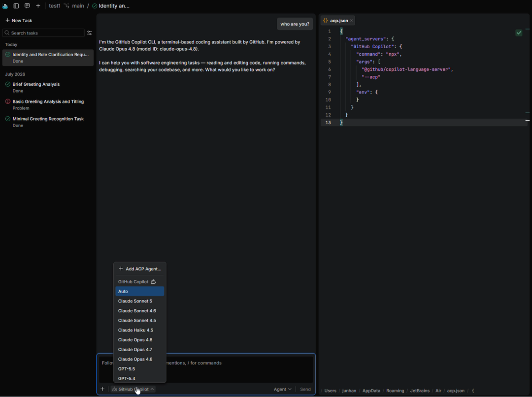
Task: Click the green check status icon in editor
Action: click(519, 33)
